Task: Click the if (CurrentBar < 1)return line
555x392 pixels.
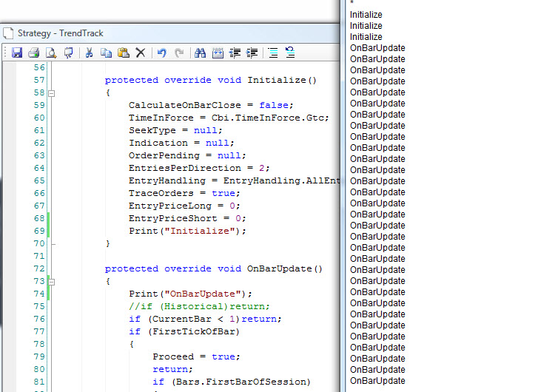Action: (205, 319)
